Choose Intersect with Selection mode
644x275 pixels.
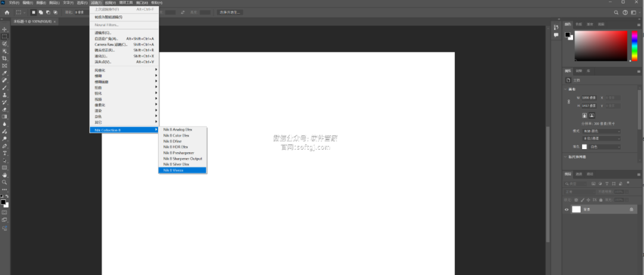click(55, 13)
